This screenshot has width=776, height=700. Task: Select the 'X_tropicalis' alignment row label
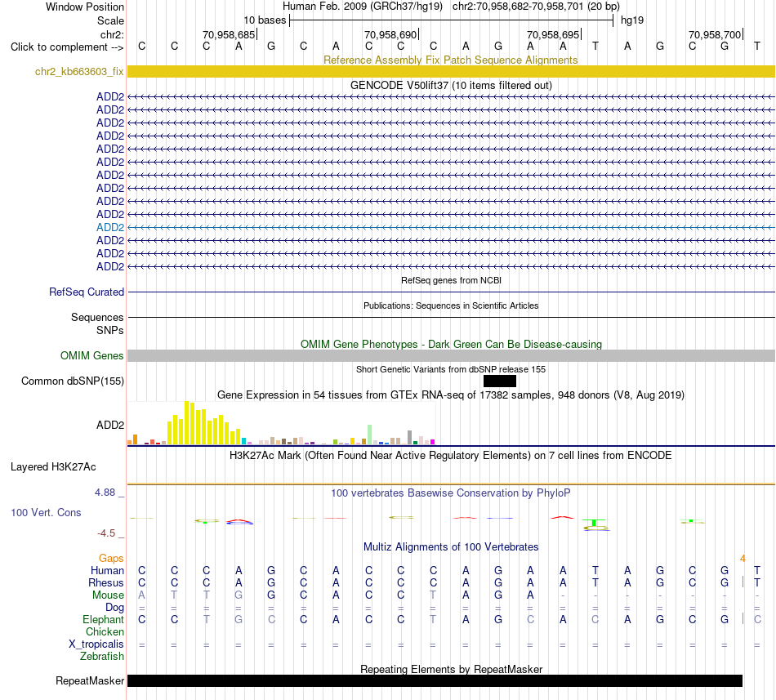[x=96, y=644]
